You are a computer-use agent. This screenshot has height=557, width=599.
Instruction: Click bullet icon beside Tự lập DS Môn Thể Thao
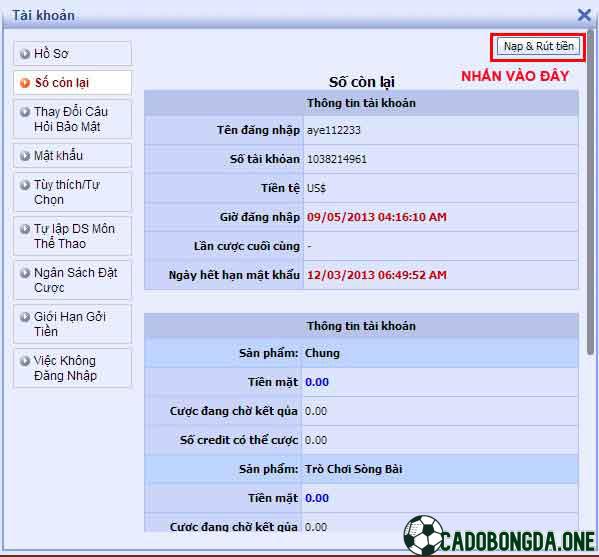[x=25, y=229]
